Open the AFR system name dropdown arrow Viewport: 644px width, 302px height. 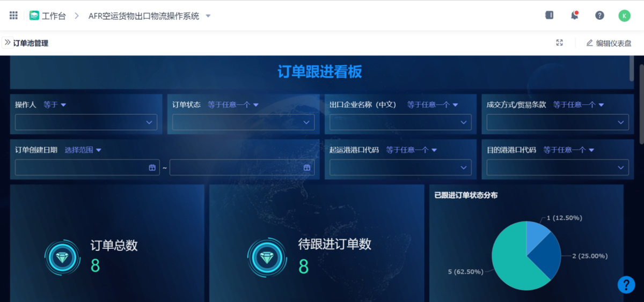(208, 16)
